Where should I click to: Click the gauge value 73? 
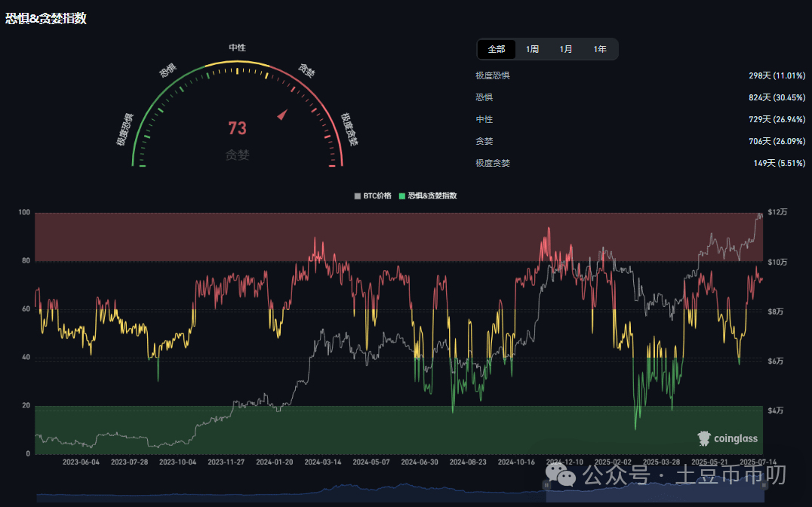[237, 128]
